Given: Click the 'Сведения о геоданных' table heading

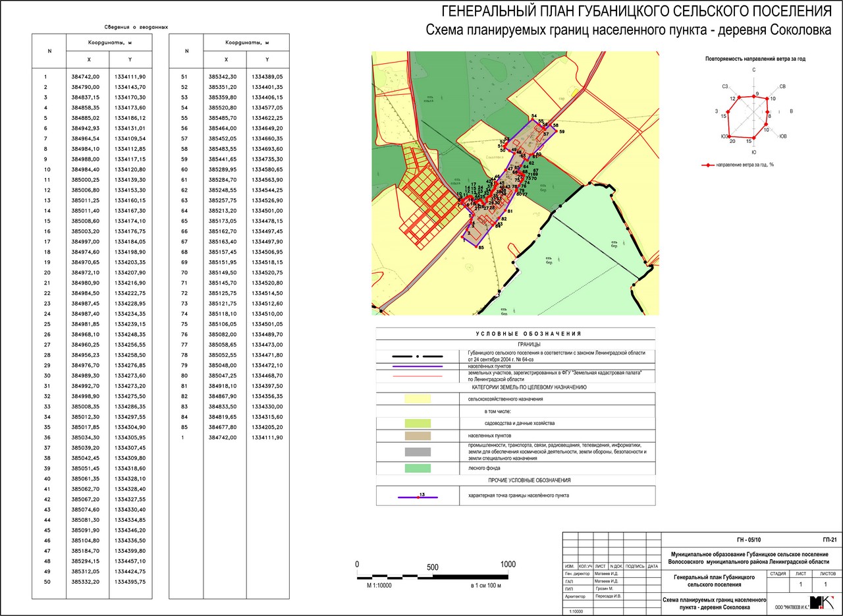Looking at the screenshot, I should (136, 27).
